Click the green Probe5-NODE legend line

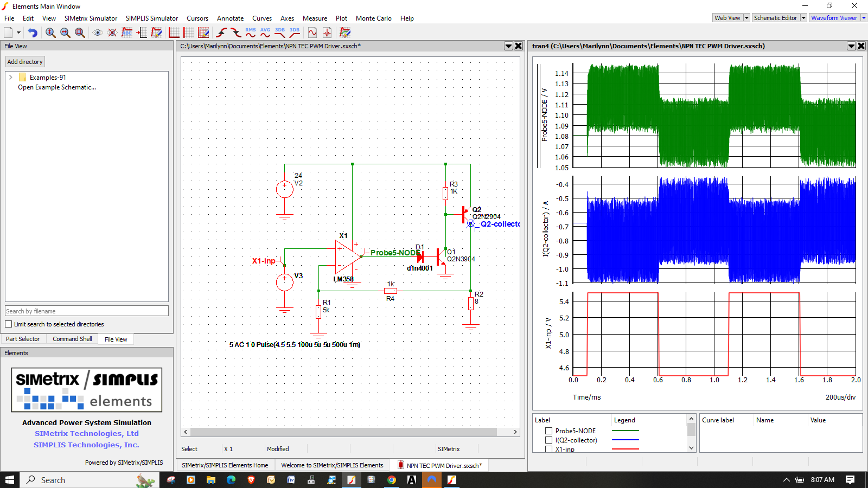point(626,431)
